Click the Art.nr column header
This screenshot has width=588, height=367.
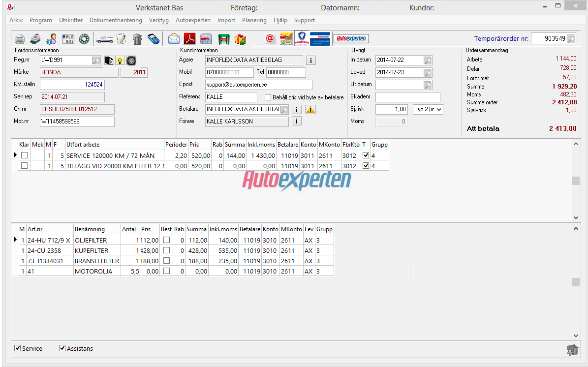pos(50,229)
